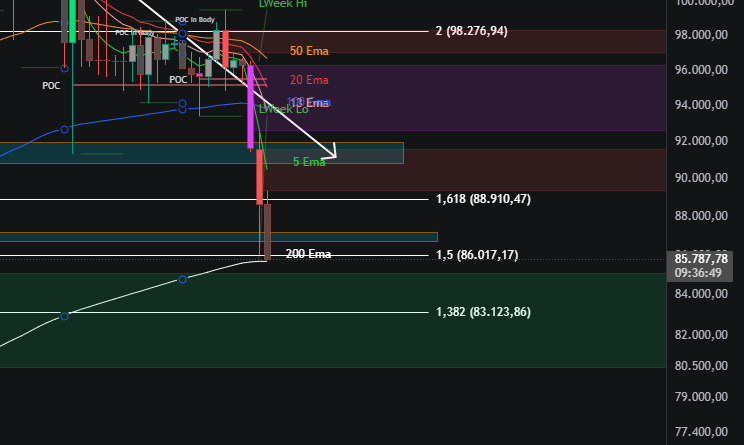Image resolution: width=744 pixels, height=445 pixels.
Task: Select the 50 Ema label
Action: pos(309,51)
